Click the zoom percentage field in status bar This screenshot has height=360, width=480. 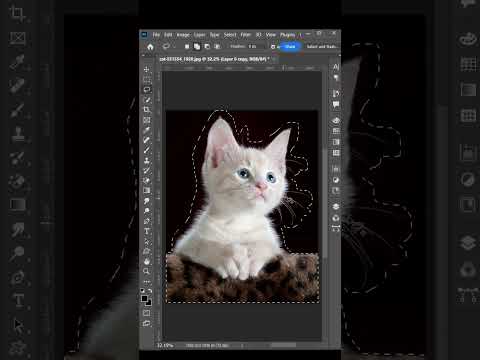(x=165, y=346)
